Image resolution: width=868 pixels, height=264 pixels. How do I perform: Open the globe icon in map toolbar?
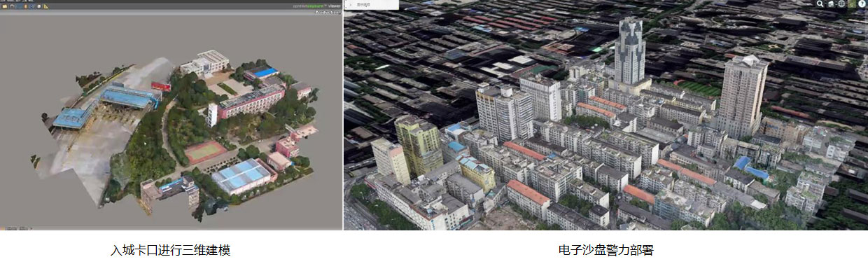pos(841,4)
